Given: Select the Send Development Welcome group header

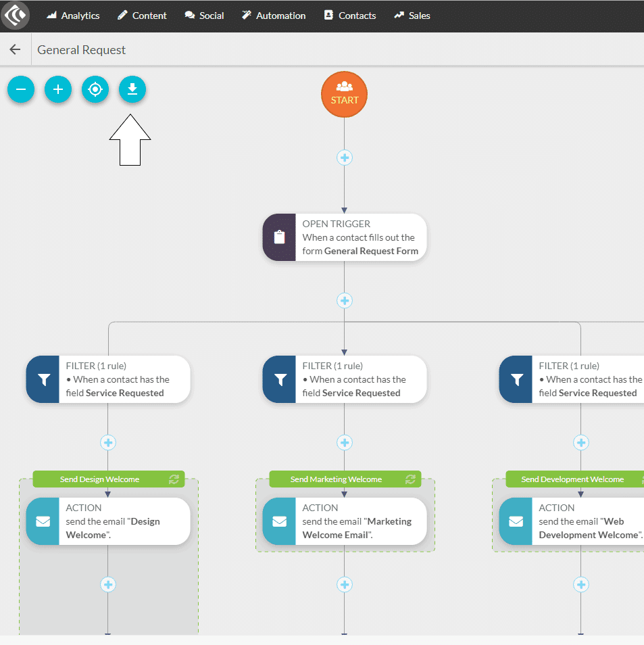Looking at the screenshot, I should [x=575, y=479].
